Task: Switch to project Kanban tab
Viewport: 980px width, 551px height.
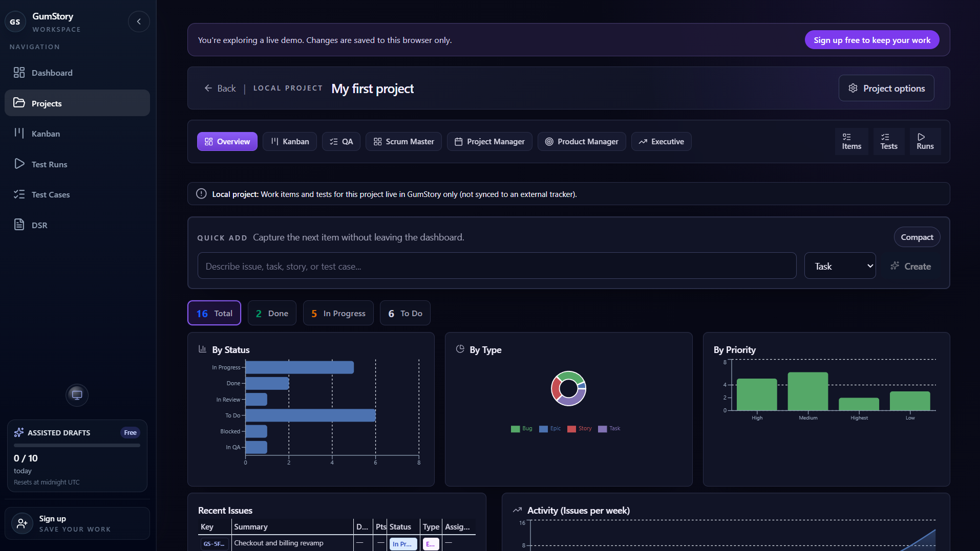Action: [290, 142]
